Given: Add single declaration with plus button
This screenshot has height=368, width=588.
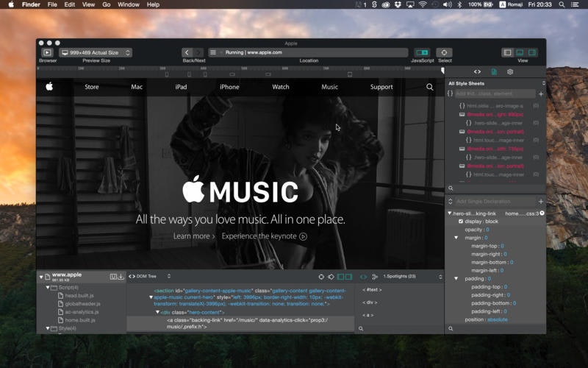Looking at the screenshot, I should tap(541, 202).
